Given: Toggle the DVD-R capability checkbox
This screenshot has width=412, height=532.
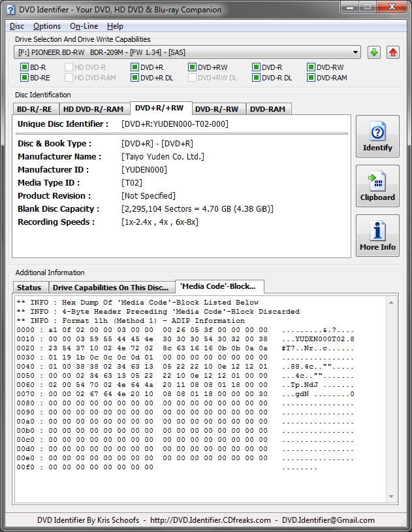Looking at the screenshot, I should (x=257, y=67).
